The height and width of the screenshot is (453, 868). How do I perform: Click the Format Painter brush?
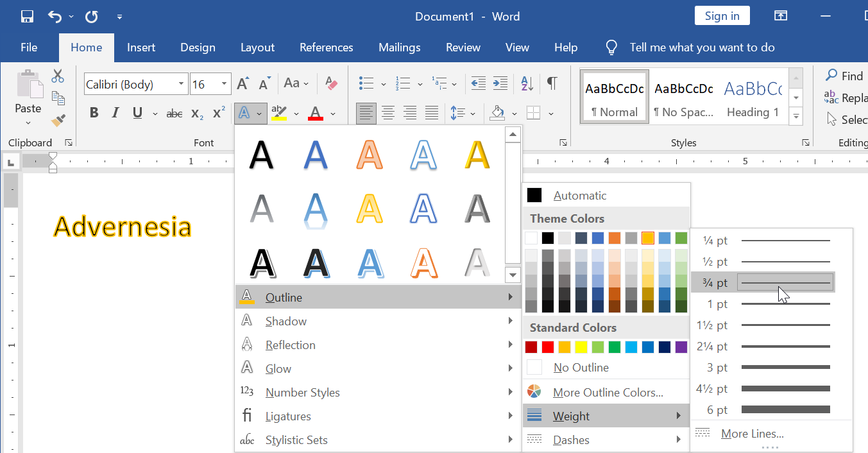tap(58, 120)
